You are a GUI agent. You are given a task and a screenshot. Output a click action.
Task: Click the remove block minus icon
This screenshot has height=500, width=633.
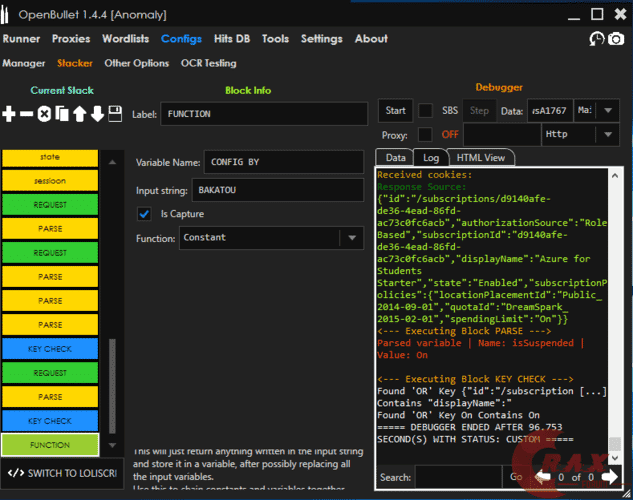tap(27, 114)
